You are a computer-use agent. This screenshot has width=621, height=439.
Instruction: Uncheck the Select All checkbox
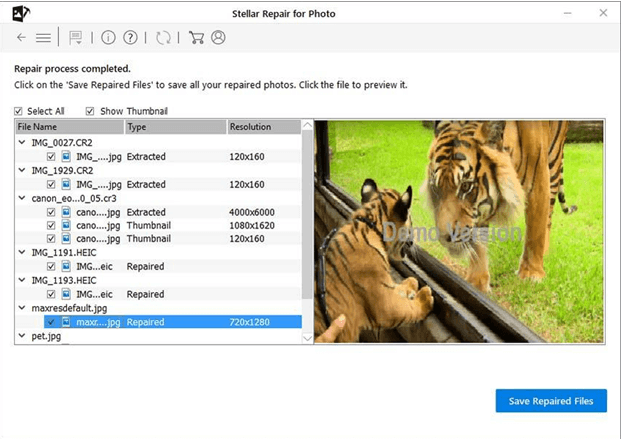pos(19,111)
